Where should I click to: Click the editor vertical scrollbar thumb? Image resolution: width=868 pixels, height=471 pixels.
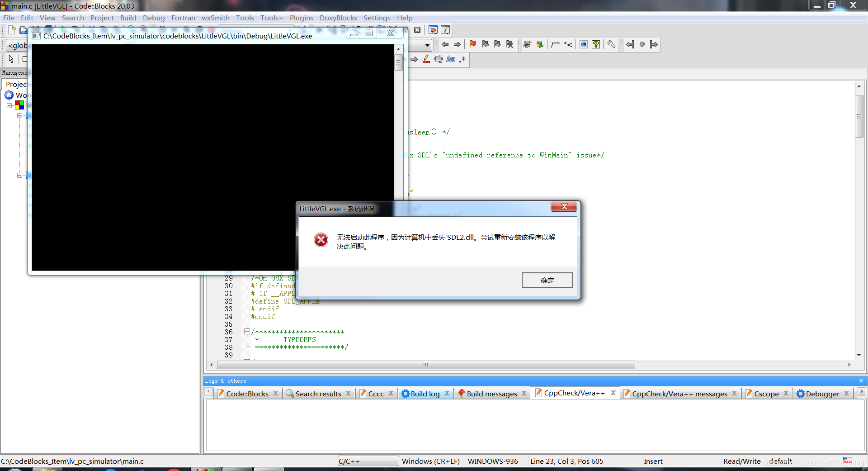[859, 116]
